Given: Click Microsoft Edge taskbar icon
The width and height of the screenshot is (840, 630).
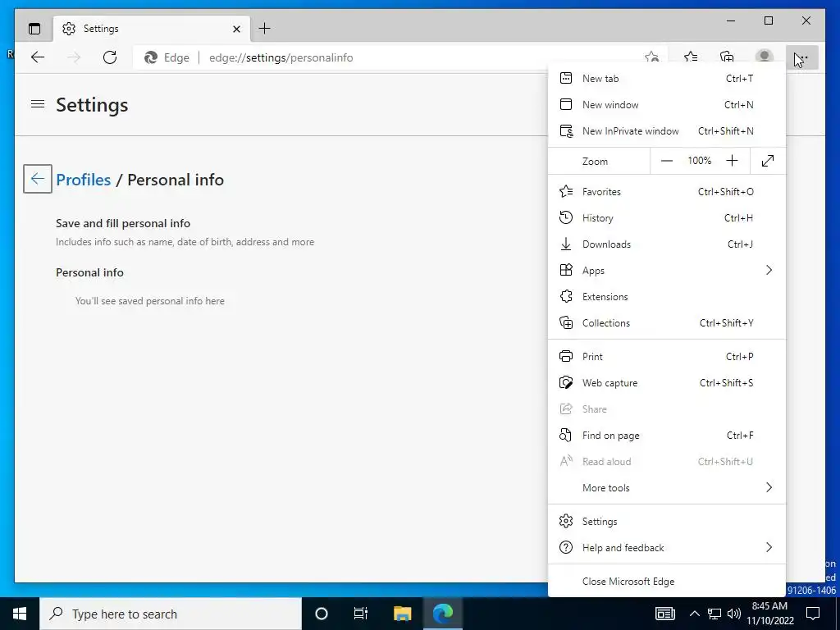Looking at the screenshot, I should (x=443, y=614).
